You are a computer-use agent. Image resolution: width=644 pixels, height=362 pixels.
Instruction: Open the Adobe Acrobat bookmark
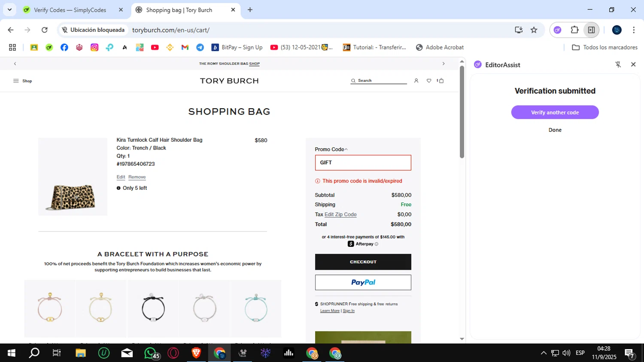click(440, 47)
